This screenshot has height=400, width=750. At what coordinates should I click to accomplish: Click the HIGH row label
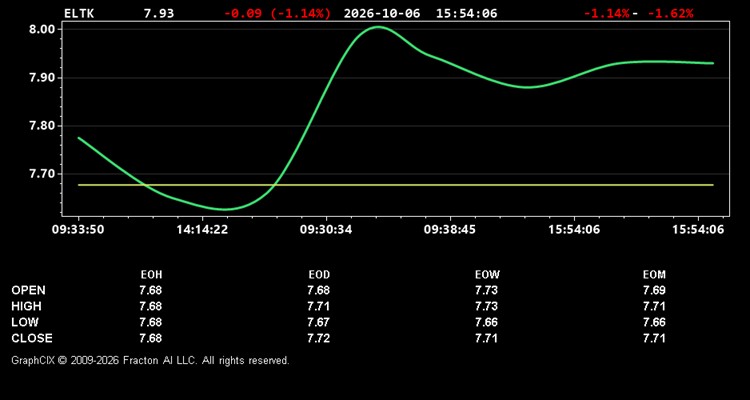(27, 306)
